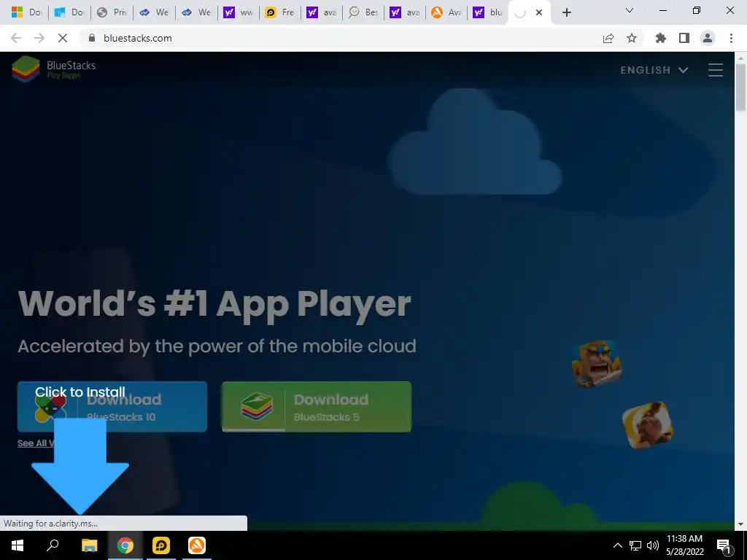The width and height of the screenshot is (747, 560).
Task: Open the Windows Start menu
Action: 18,545
